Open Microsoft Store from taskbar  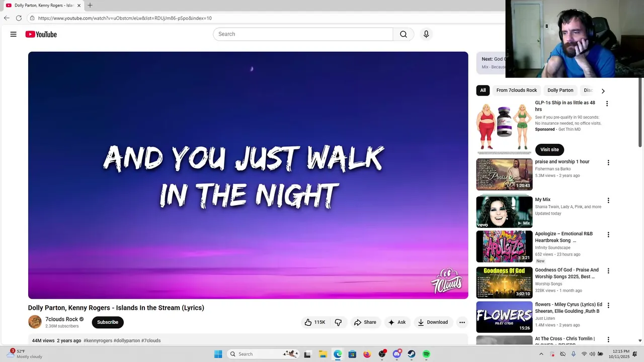click(352, 354)
